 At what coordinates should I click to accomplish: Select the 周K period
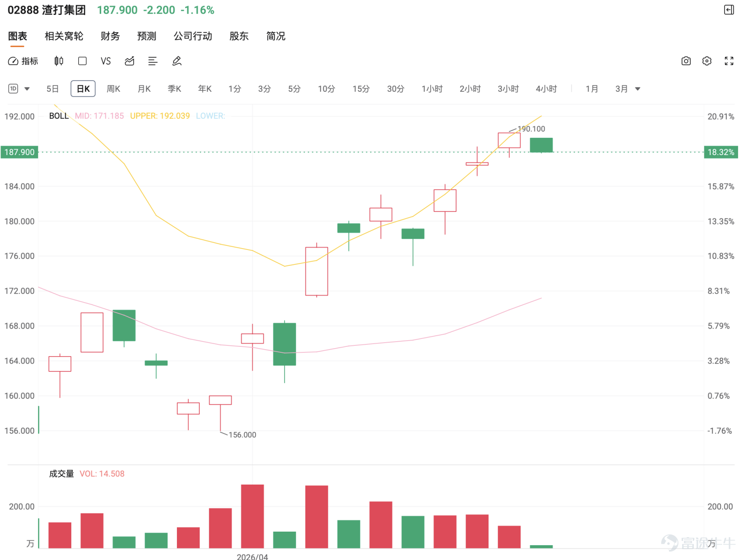click(x=114, y=88)
